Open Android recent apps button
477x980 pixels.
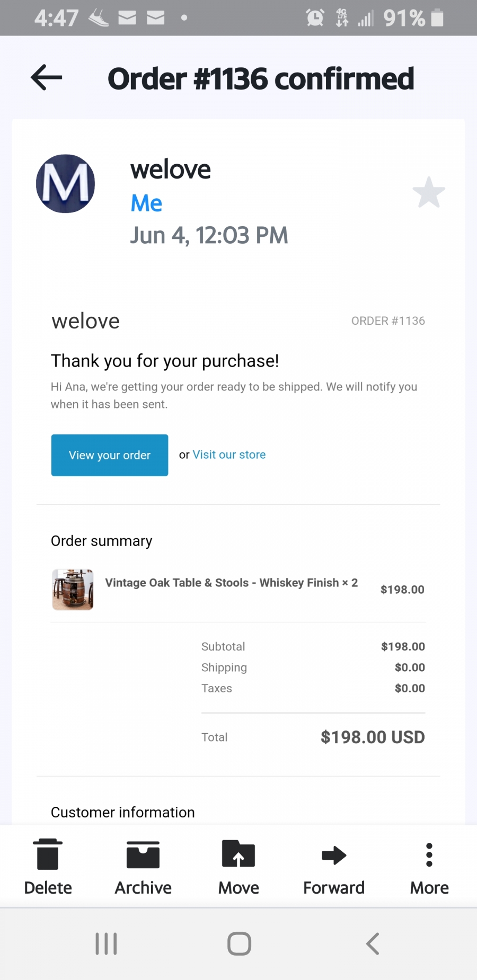106,943
